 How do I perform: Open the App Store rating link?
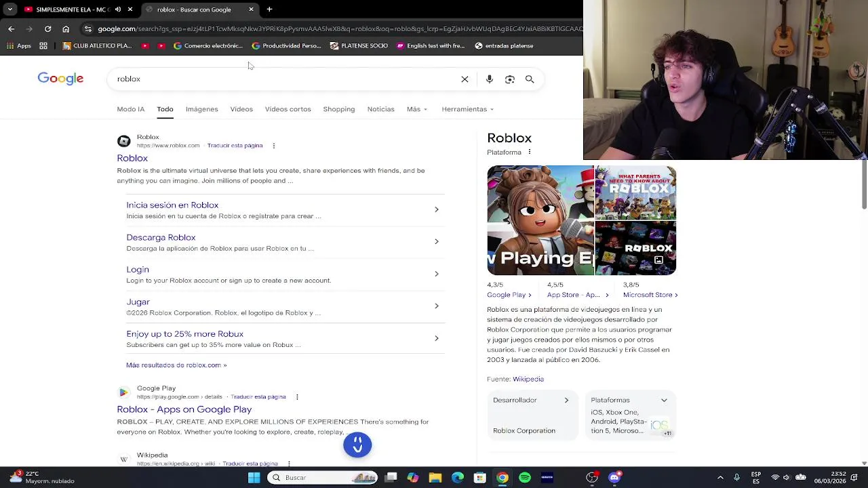(578, 295)
